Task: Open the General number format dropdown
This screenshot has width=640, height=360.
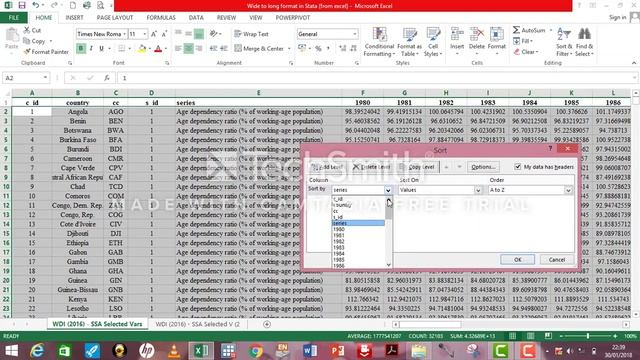Action: (355, 34)
